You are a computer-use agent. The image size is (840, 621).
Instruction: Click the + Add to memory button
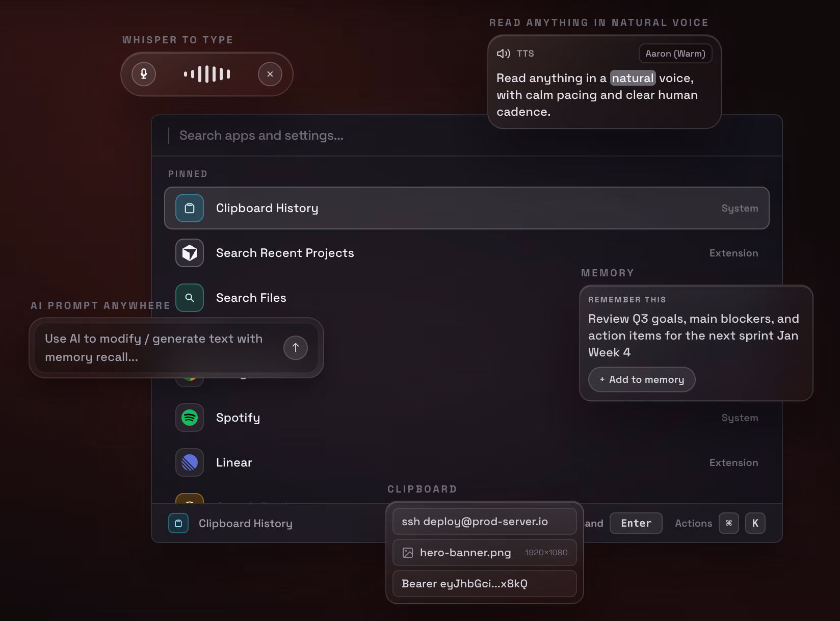[641, 379]
